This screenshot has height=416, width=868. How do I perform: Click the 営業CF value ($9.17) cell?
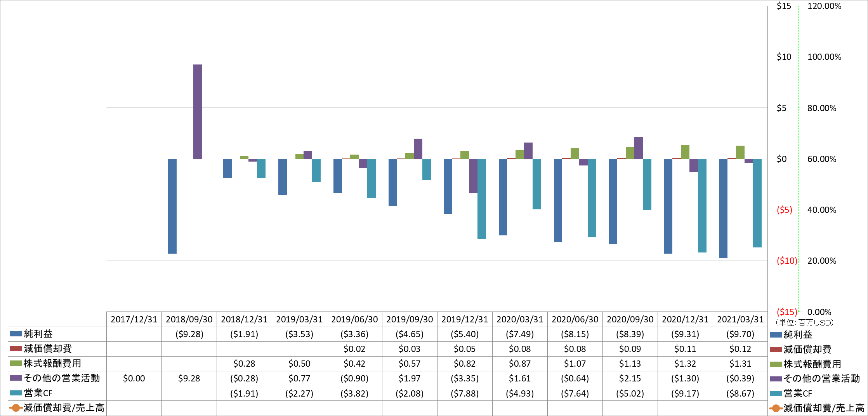[x=685, y=393]
